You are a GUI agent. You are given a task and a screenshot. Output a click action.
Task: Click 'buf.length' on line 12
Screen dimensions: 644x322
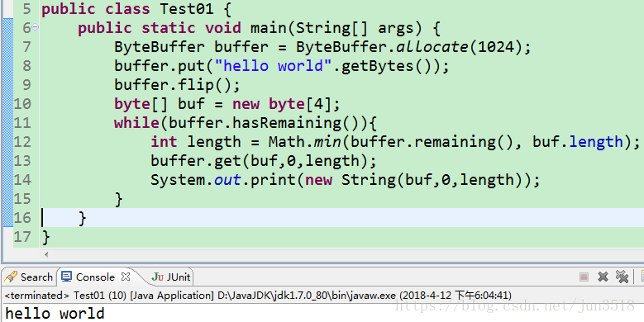pos(578,141)
